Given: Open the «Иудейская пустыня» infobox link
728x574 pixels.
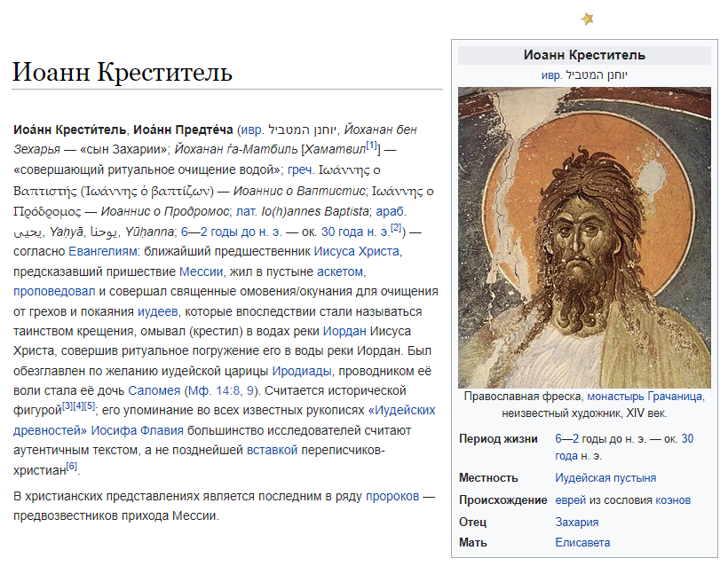Looking at the screenshot, I should tap(605, 478).
